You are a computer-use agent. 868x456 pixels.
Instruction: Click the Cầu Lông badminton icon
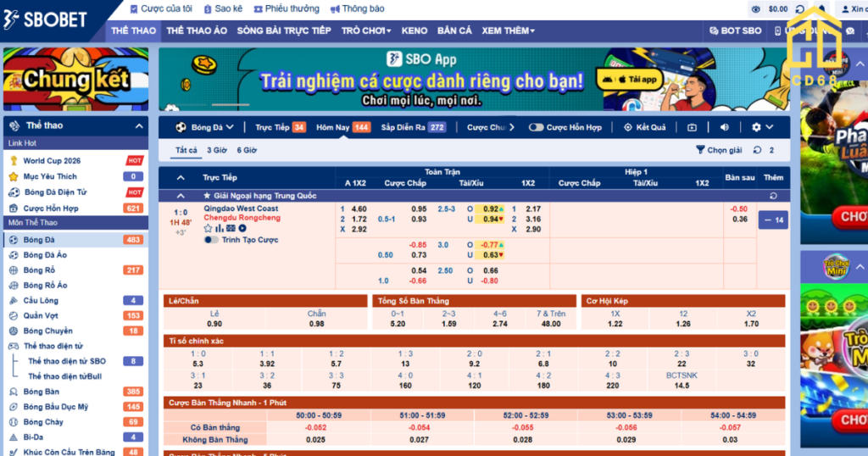point(14,301)
